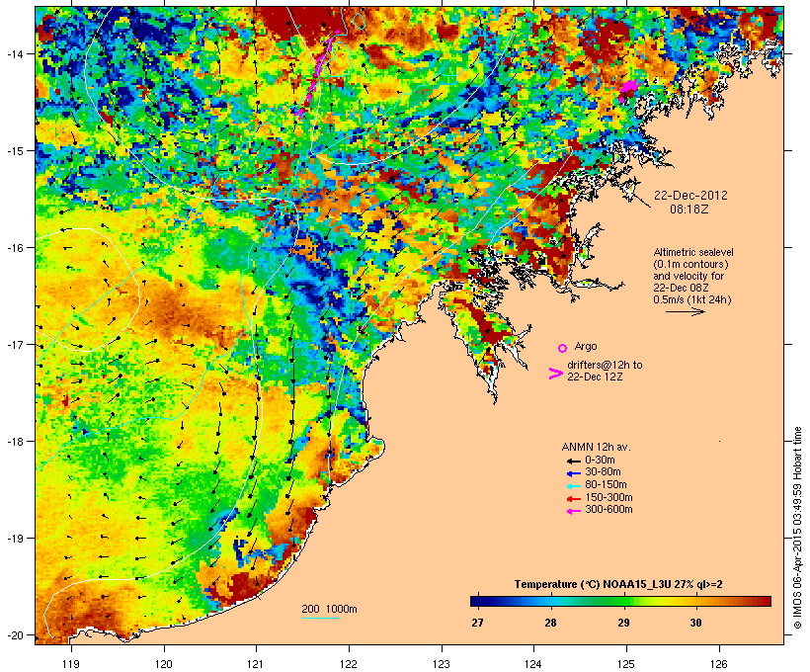Click the '150-300m' depth label

click(608, 498)
